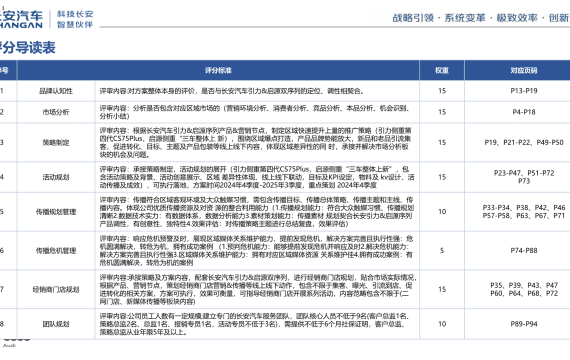Viewport: 570px width, 360px height.
Task: Select the description paragraph for 传播规划管理
Action: click(257, 212)
